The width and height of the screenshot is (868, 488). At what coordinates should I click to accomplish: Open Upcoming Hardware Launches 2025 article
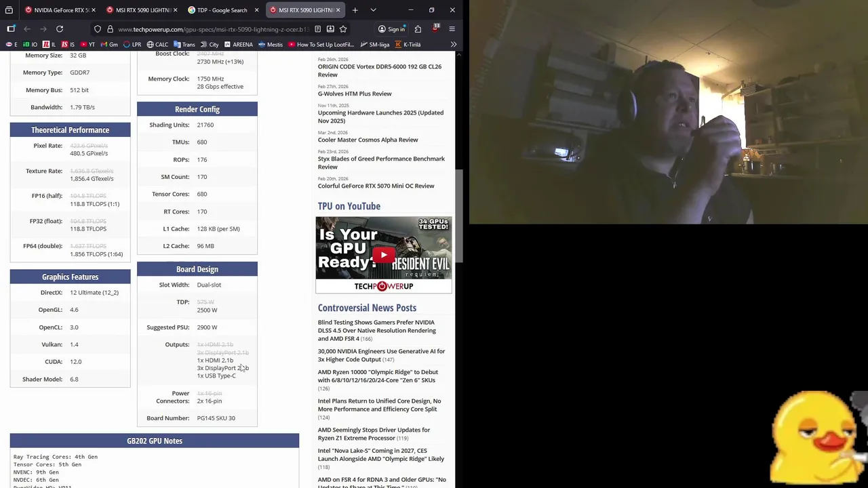380,117
